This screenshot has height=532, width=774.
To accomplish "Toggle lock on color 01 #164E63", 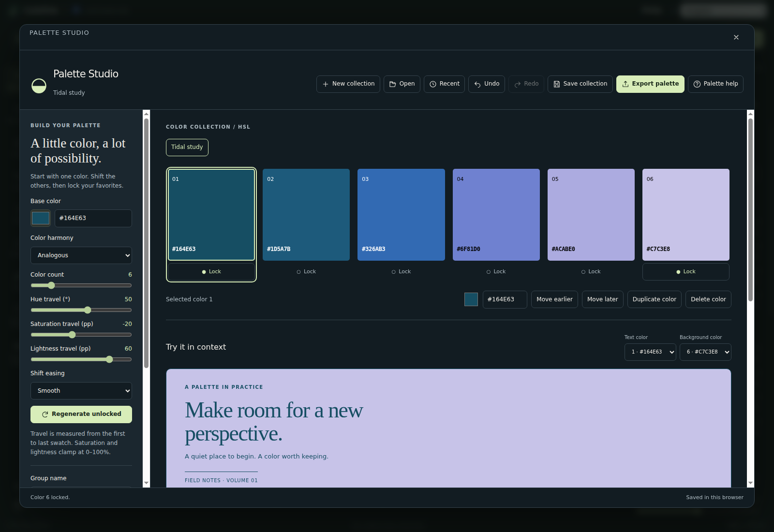I will click(x=211, y=272).
